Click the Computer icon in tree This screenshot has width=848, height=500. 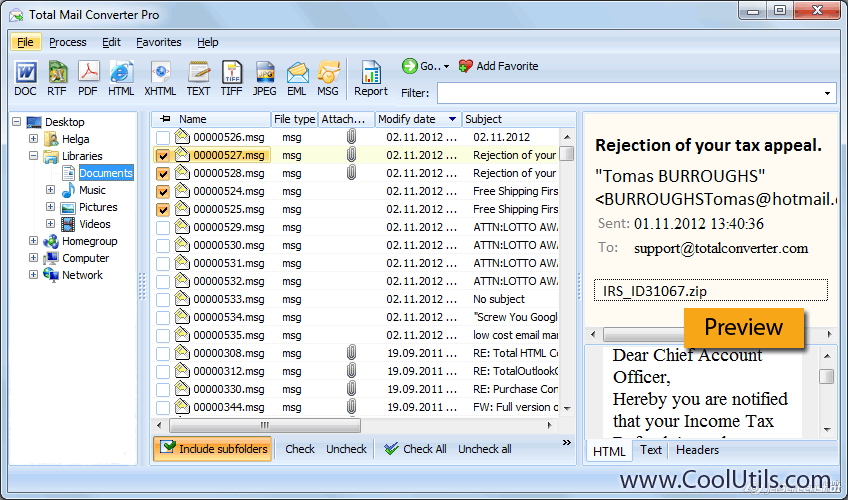pos(51,258)
